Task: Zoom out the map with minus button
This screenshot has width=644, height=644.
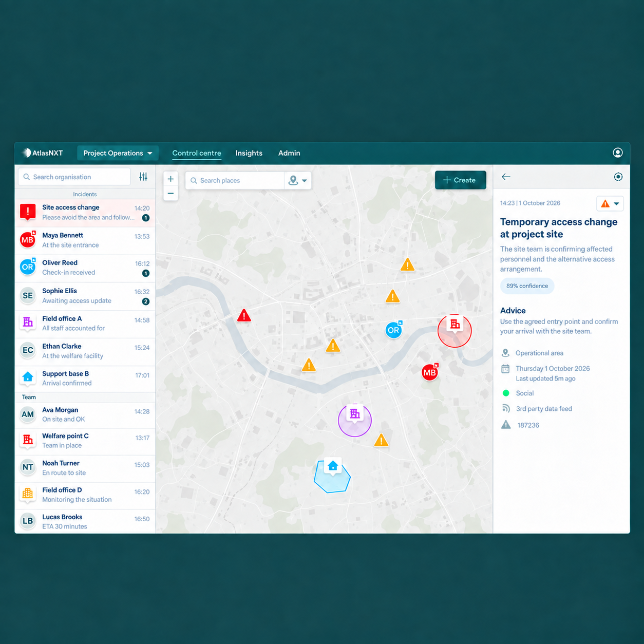Action: pyautogui.click(x=171, y=194)
